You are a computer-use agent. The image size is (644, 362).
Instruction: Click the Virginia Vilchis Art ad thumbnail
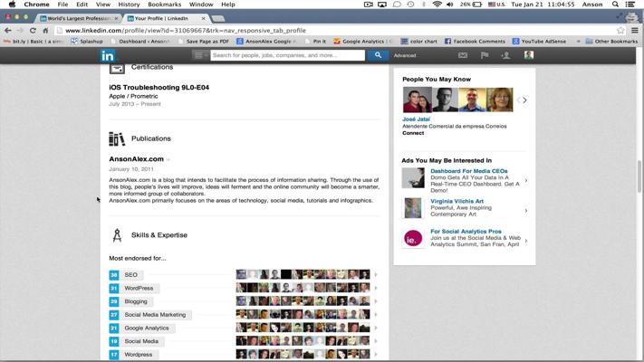point(413,207)
